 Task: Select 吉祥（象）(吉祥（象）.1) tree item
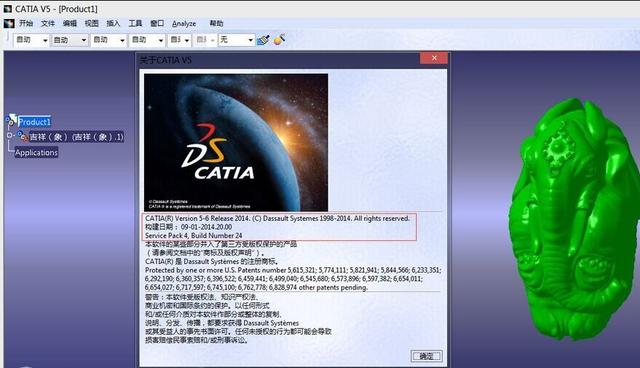(76, 137)
